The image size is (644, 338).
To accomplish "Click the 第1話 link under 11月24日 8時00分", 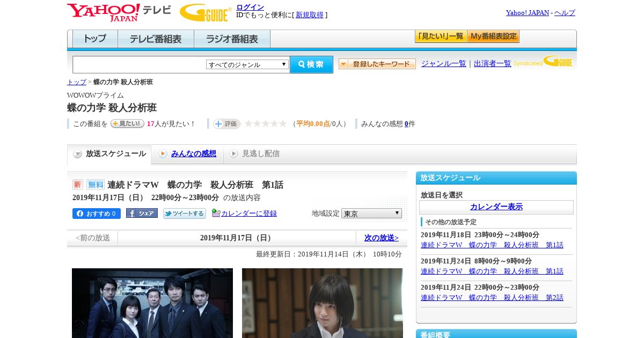I will coord(492,271).
